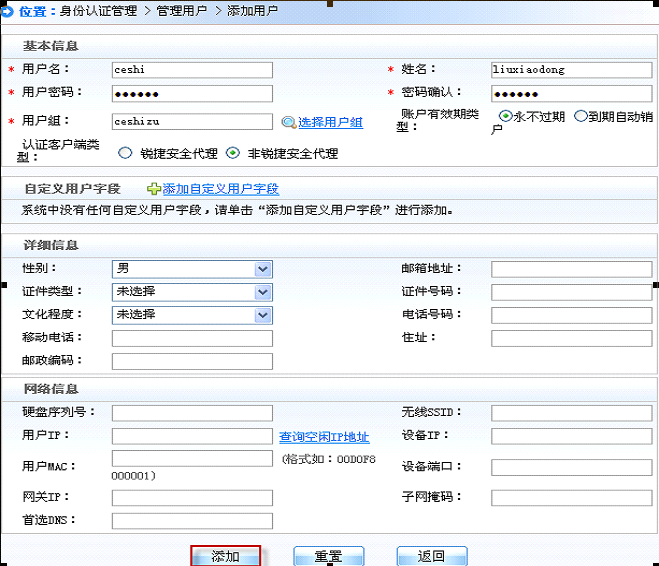Choose 非锐捷安全代理 client type
Viewport: 659px width, 566px height.
(233, 154)
